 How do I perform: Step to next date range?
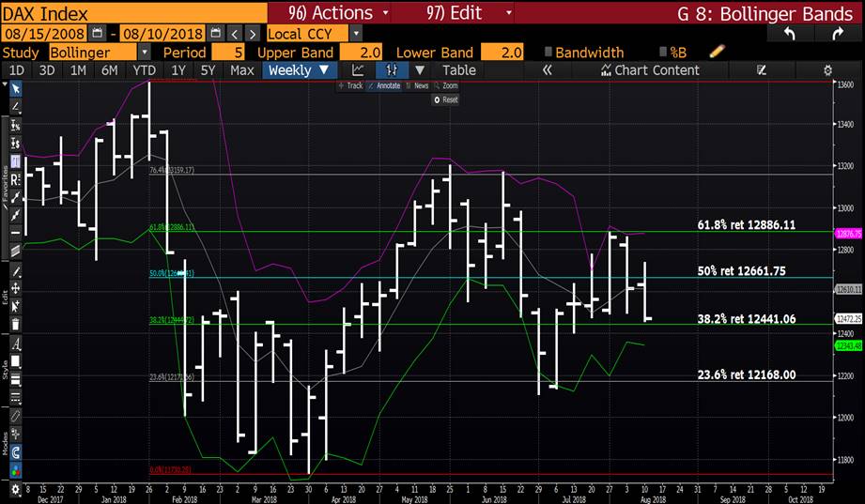[252, 34]
